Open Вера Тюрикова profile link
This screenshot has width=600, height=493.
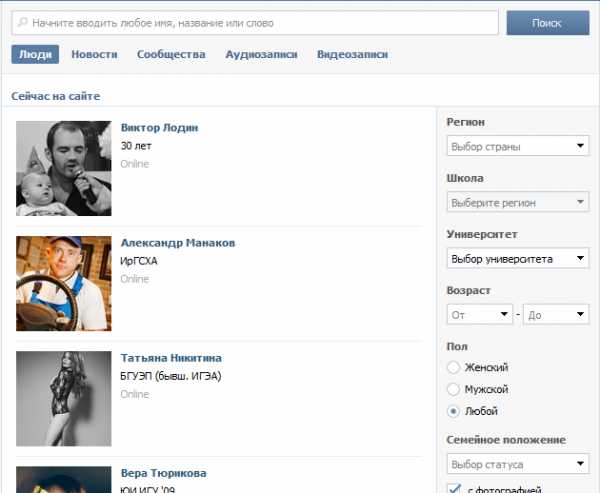[x=163, y=473]
